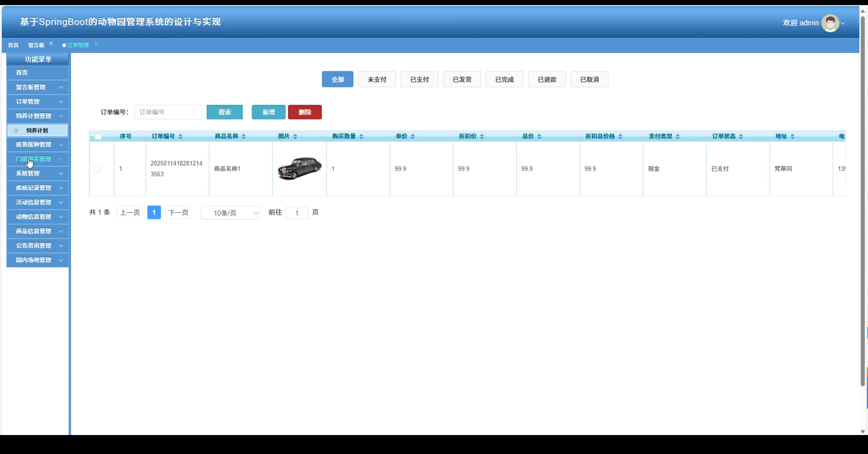Close the 留言板 tab

[51, 44]
